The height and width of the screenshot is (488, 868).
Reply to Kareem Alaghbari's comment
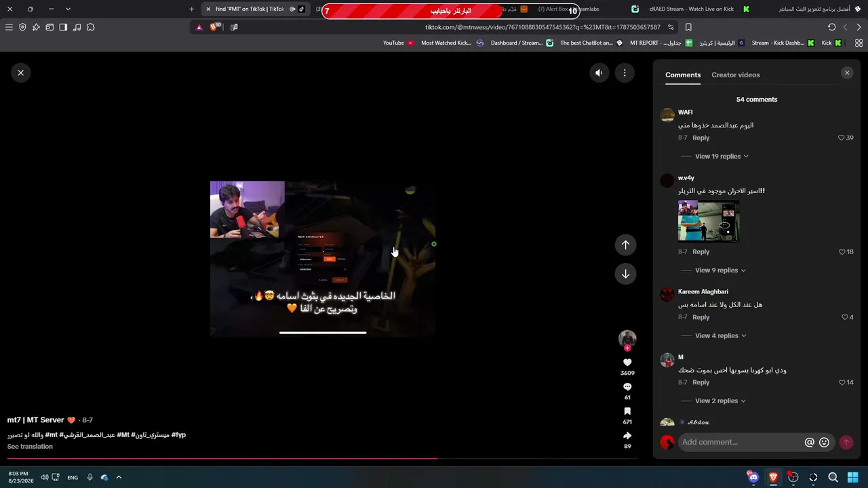point(701,317)
